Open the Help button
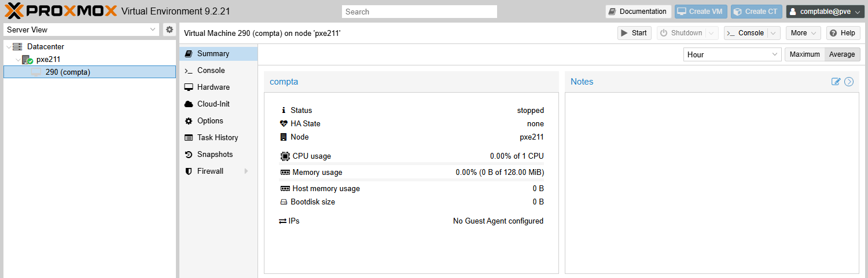This screenshot has height=278, width=868. coord(843,33)
